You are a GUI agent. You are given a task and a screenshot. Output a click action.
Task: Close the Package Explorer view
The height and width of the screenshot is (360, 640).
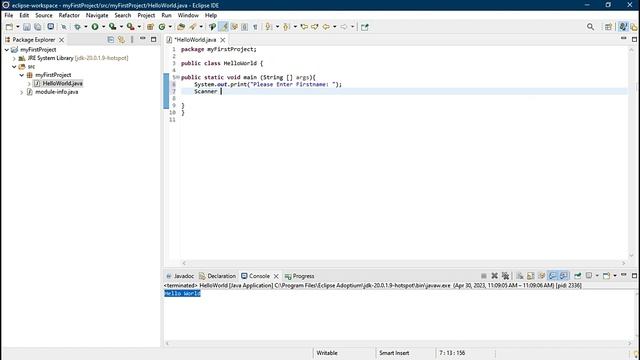pyautogui.click(x=62, y=40)
